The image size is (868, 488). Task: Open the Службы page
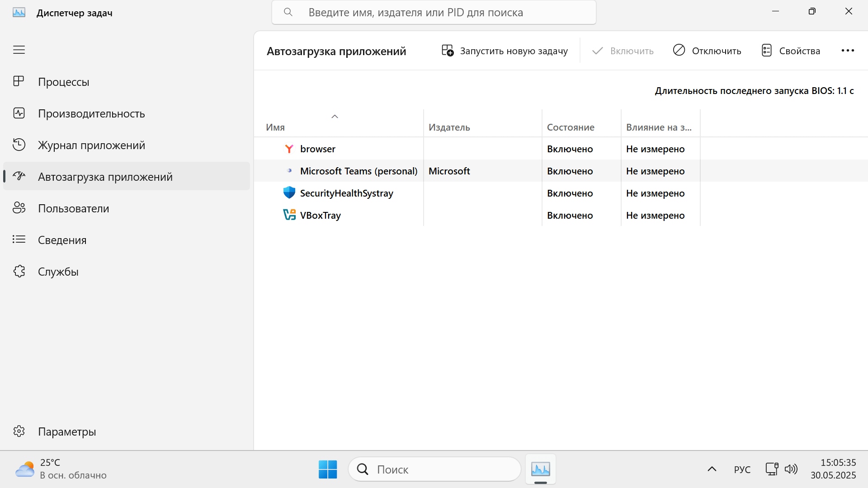pos(58,272)
